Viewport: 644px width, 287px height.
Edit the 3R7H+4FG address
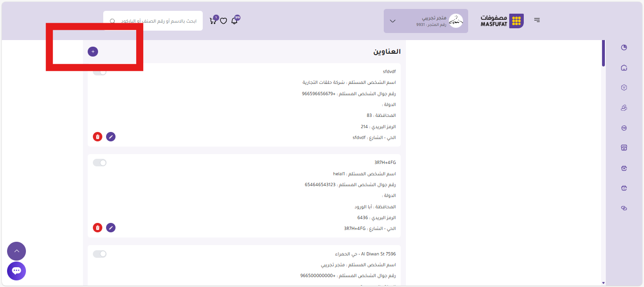click(111, 228)
